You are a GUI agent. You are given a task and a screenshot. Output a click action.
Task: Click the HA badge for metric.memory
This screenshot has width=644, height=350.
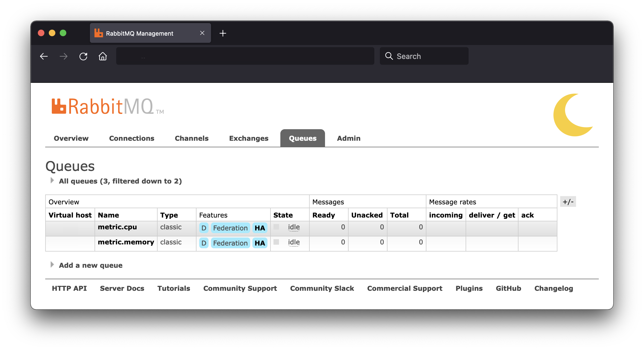(260, 243)
